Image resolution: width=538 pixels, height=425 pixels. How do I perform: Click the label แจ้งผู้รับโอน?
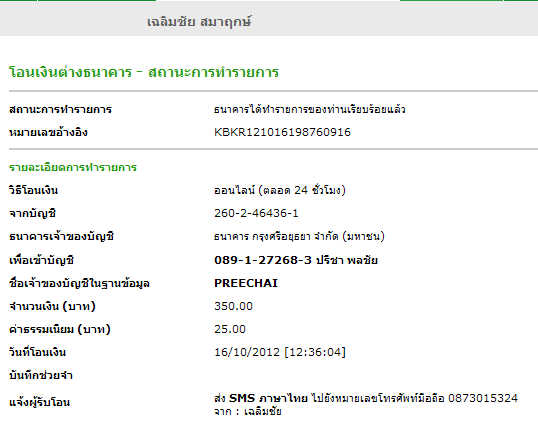[39, 402]
